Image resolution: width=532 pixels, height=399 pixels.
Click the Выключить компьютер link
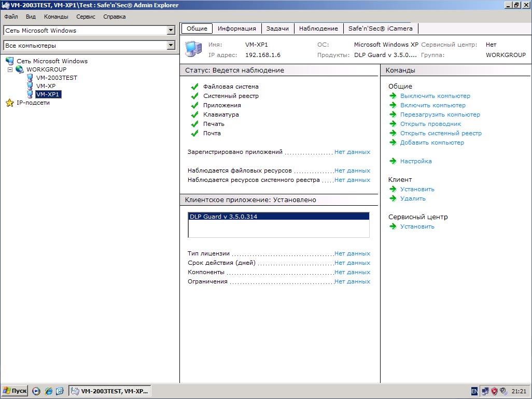point(436,96)
